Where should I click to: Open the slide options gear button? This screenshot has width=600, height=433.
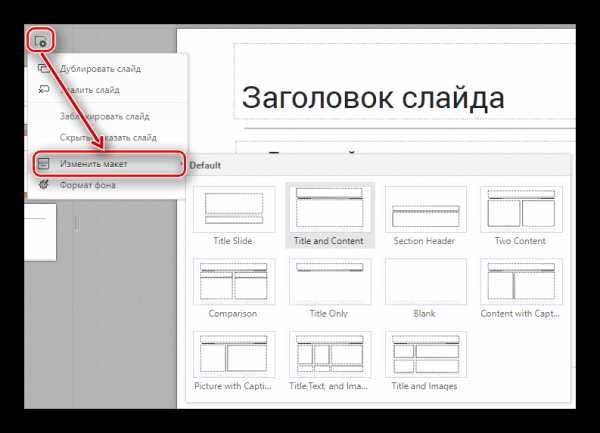41,41
